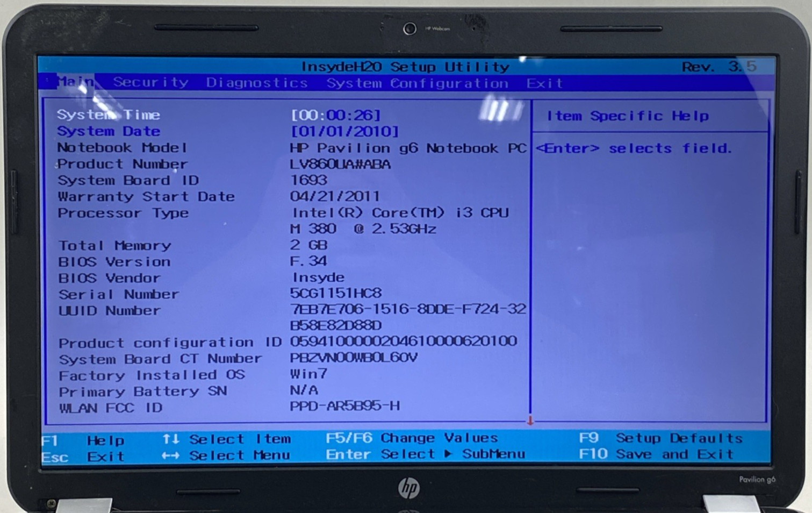Screen dimensions: 812x513
Task: Click the Item Specific Help heading
Action: coord(628,116)
